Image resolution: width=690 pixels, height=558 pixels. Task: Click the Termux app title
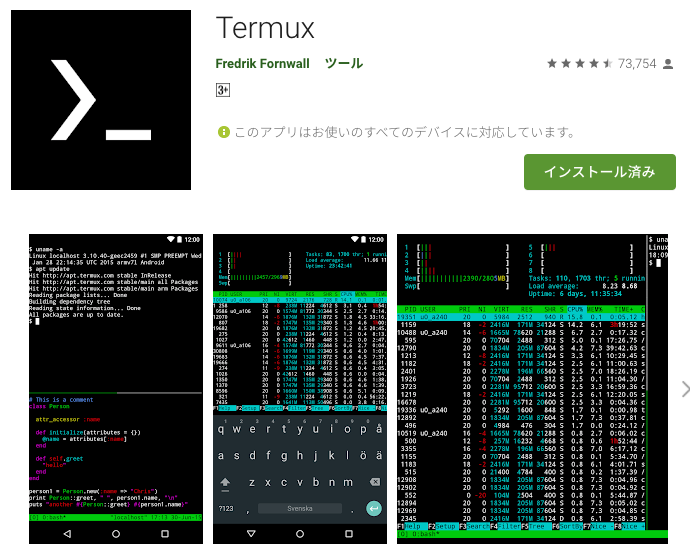click(x=265, y=28)
